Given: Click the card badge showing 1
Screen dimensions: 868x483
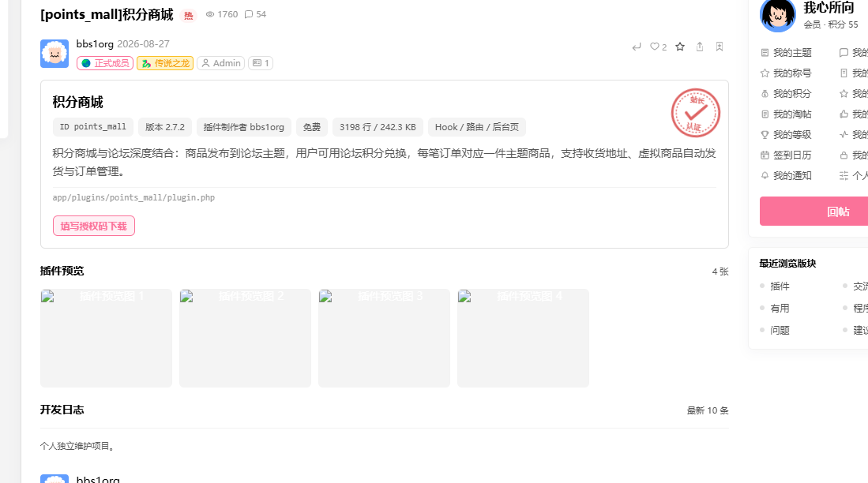Looking at the screenshot, I should pyautogui.click(x=261, y=63).
